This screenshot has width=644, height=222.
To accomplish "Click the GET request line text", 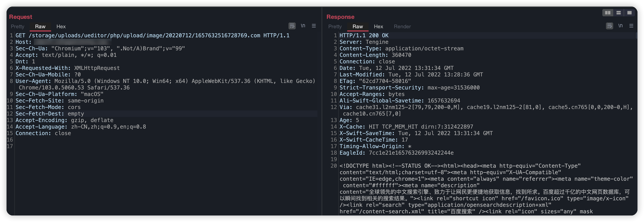I will click(x=153, y=35).
